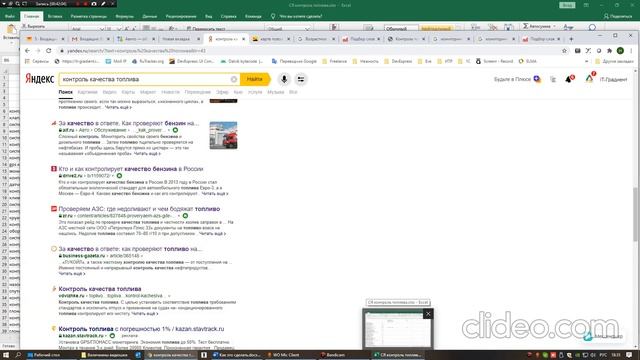Switch to the Новости search tab

pyautogui.click(x=170, y=92)
